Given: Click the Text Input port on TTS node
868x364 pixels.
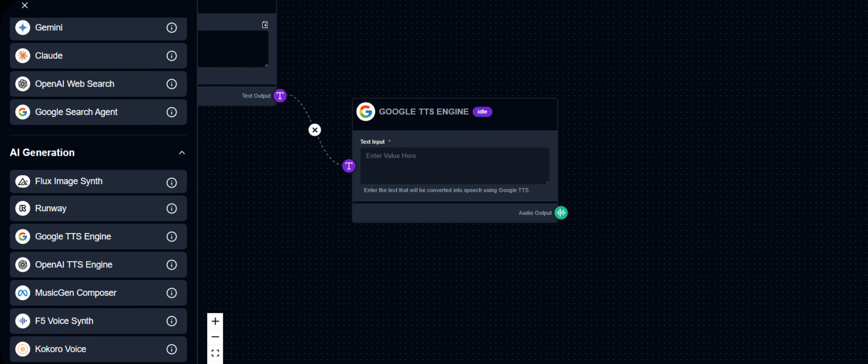Looking at the screenshot, I should [x=349, y=166].
